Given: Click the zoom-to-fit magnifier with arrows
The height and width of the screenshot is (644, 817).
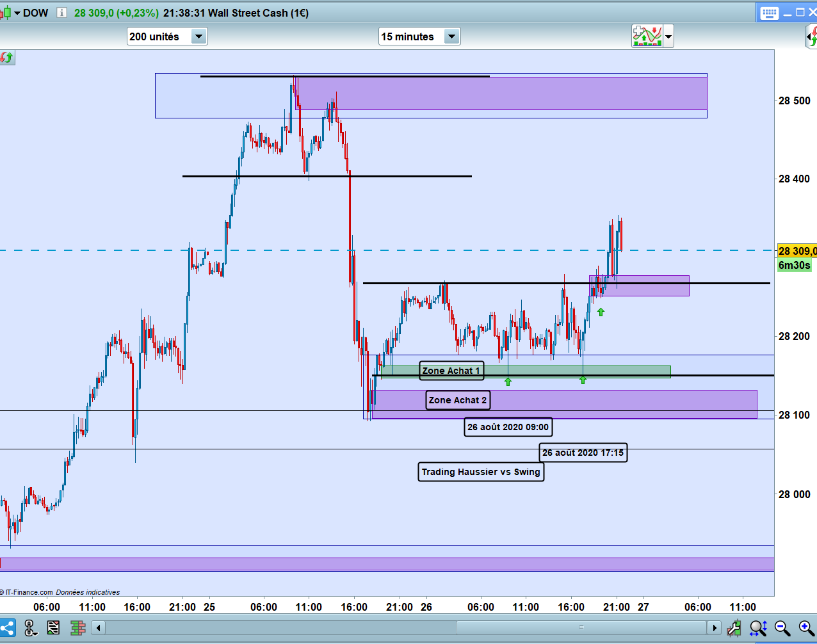Looking at the screenshot, I should tap(758, 628).
